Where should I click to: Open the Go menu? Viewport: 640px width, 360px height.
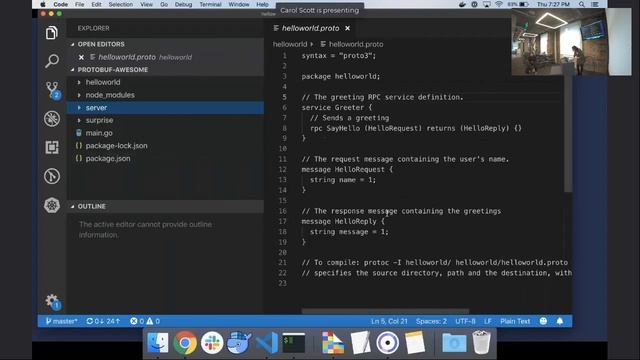coord(164,4)
